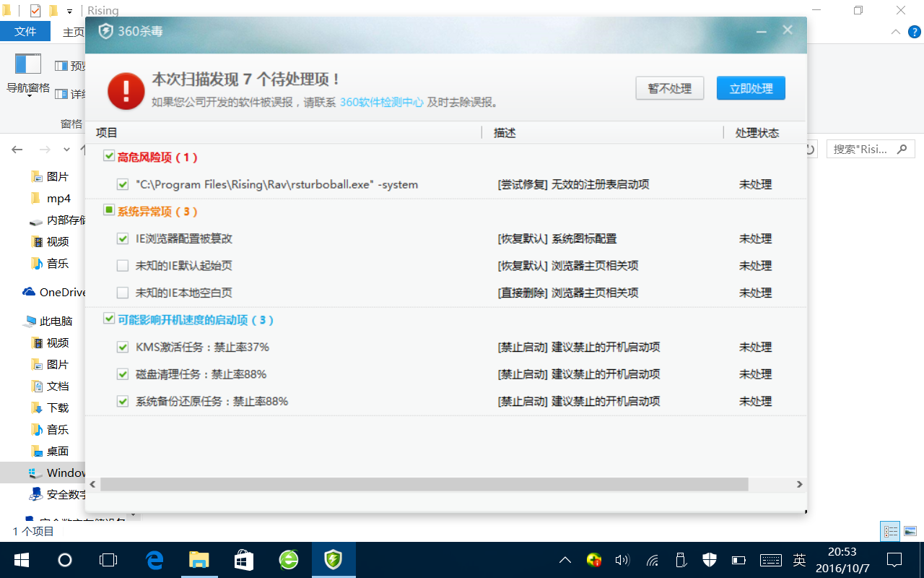Switch Explorer to large thumbnails view icon

coord(910,531)
